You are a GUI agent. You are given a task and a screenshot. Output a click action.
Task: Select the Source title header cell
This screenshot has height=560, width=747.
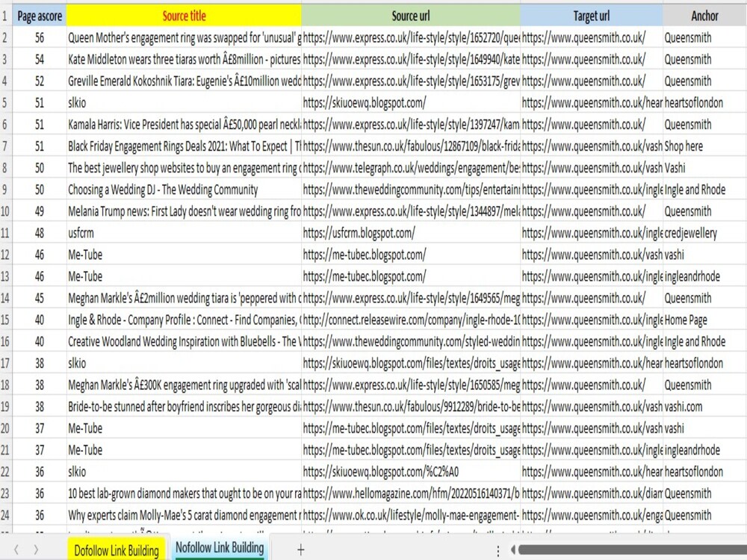[184, 16]
